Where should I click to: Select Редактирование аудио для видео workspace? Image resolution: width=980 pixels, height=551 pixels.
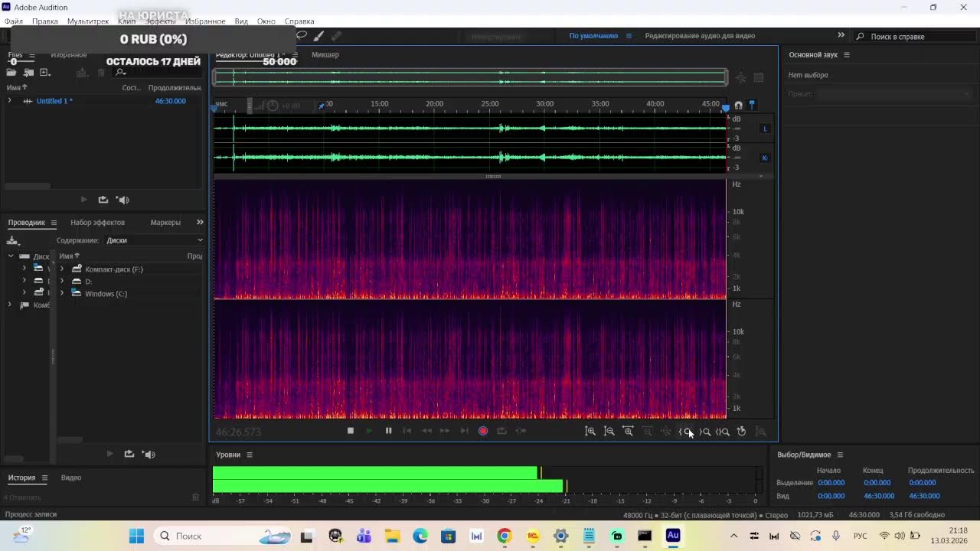tap(700, 36)
